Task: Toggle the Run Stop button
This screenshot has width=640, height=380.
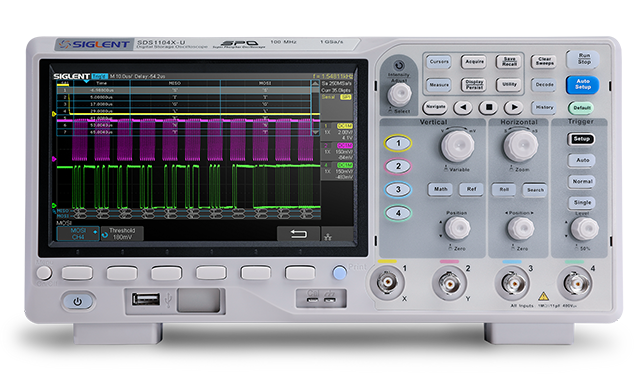Action: pyautogui.click(x=584, y=59)
